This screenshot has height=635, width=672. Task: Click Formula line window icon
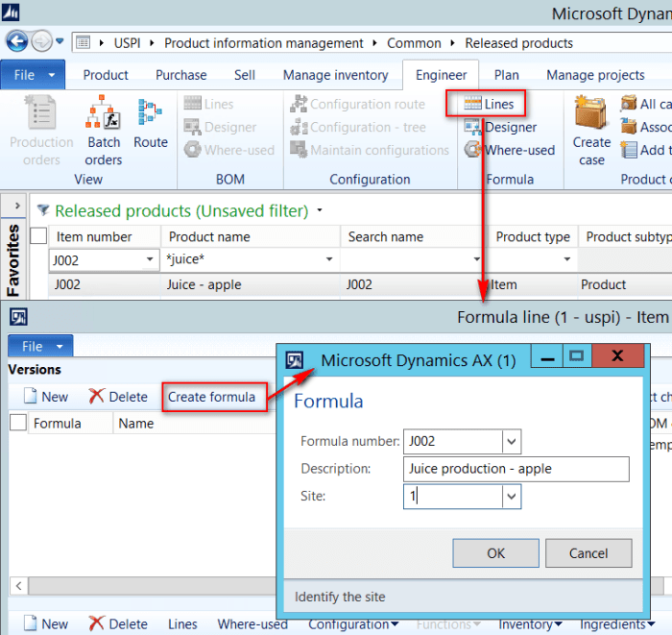tap(18, 318)
